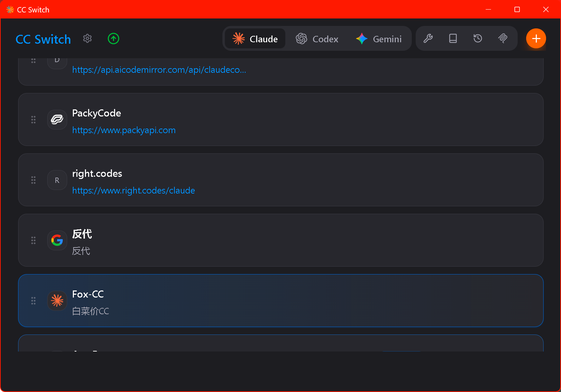Select the PackyCode provider name
The image size is (561, 392).
coord(97,113)
